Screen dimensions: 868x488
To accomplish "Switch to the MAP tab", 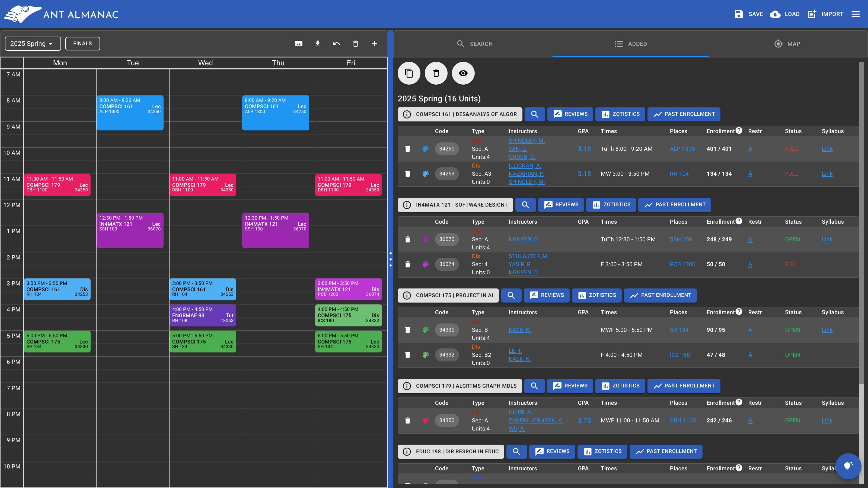I will pos(787,44).
